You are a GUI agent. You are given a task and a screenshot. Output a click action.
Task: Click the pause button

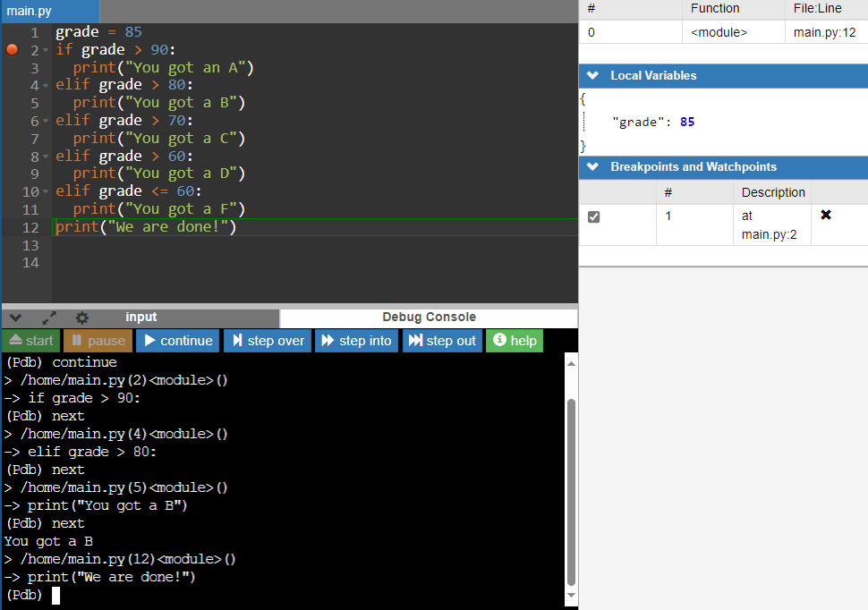point(98,341)
